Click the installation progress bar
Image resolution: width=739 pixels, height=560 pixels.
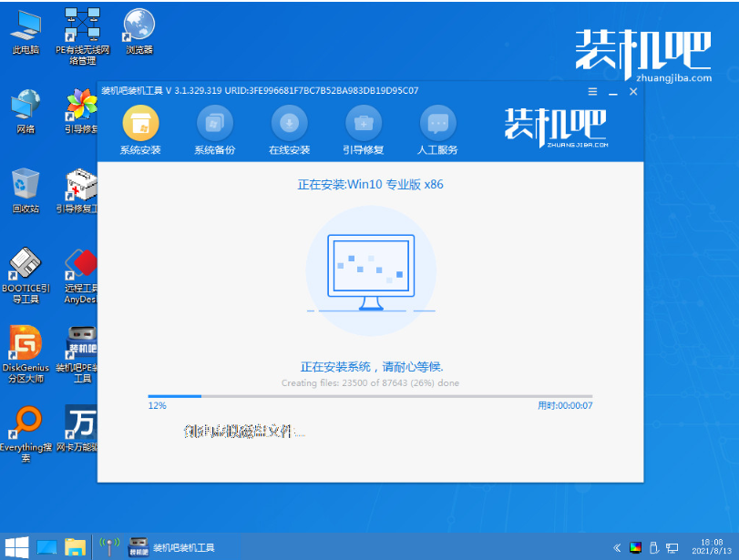coord(370,397)
